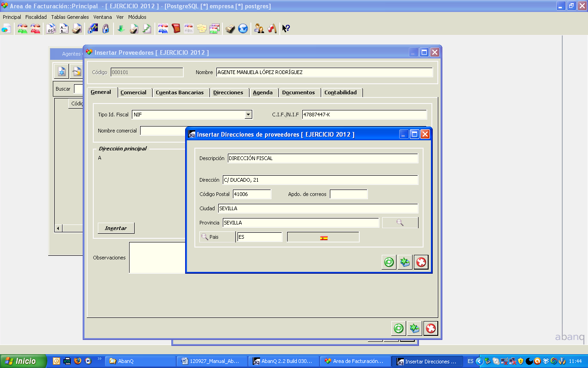The height and width of the screenshot is (368, 588).
Task: Click the Descripción input field
Action: pos(323,158)
